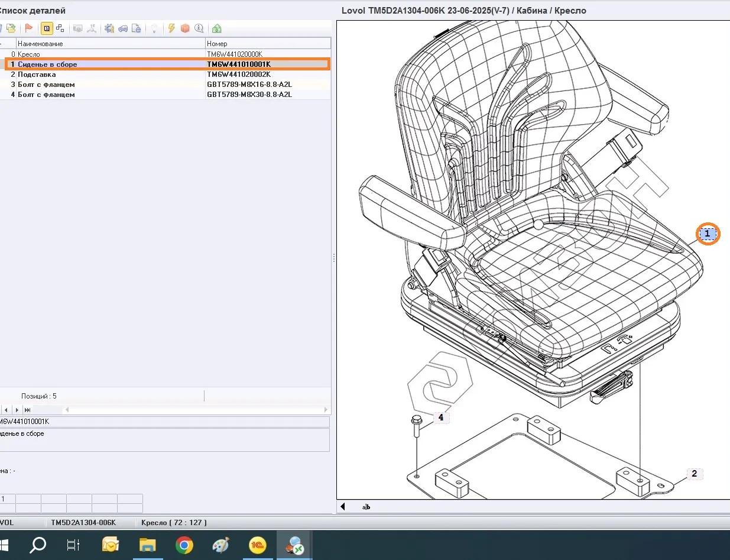Screen dimensions: 730x560
Task: Click the green money house icon
Action: tap(217, 28)
